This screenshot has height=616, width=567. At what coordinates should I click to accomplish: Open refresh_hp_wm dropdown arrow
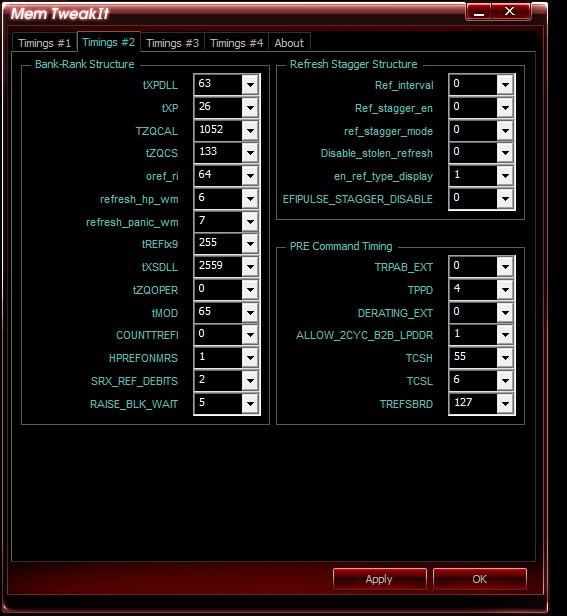coord(250,199)
